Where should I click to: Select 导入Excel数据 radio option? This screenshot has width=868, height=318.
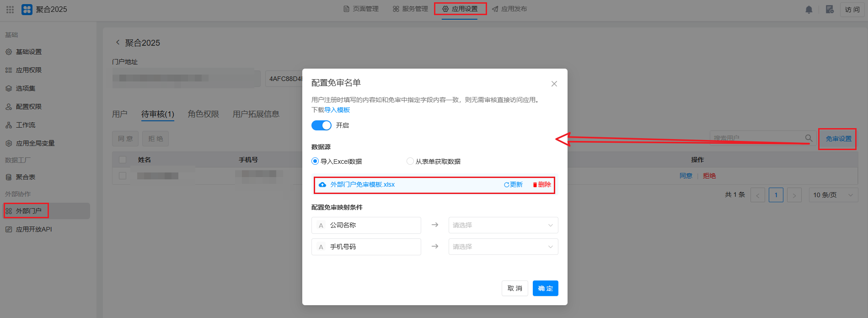coord(315,161)
